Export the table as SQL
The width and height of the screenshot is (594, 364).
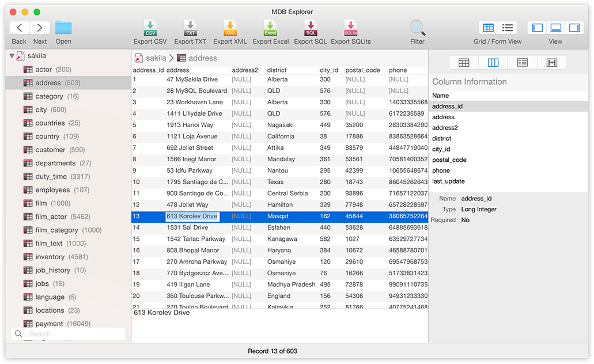tap(311, 28)
